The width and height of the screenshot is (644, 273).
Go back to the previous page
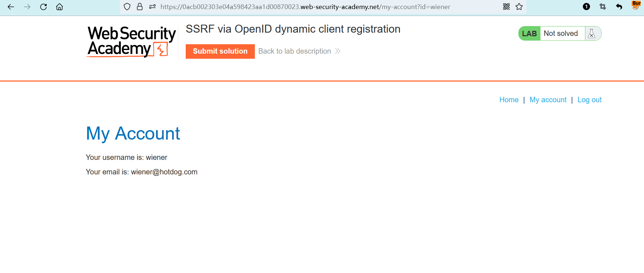(x=11, y=7)
